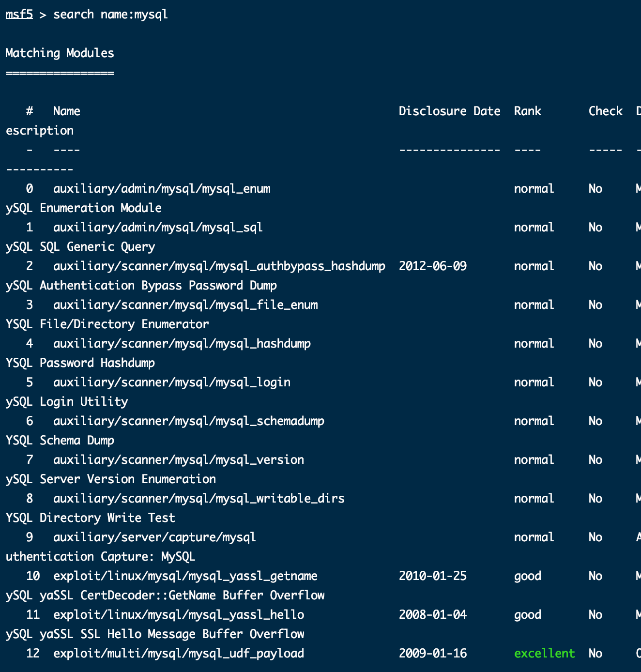Click the 'Check' column header
This screenshot has height=672, width=641.
point(606,111)
